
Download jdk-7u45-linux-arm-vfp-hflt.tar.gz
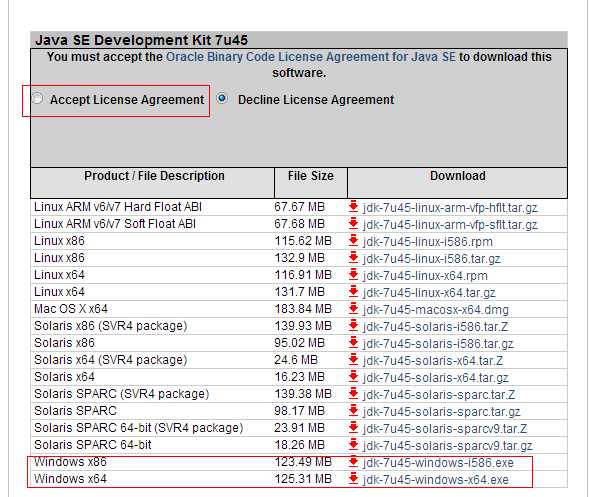click(450, 208)
